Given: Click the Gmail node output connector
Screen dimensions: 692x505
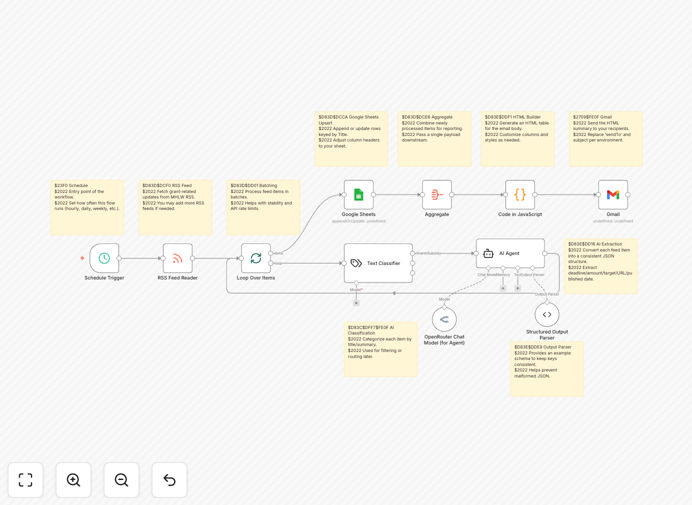Looking at the screenshot, I should [628, 195].
